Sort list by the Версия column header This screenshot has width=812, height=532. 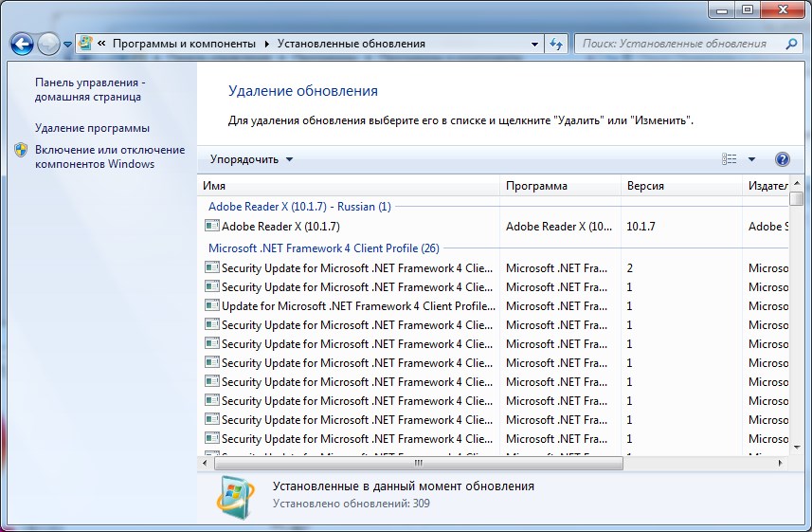(x=681, y=186)
